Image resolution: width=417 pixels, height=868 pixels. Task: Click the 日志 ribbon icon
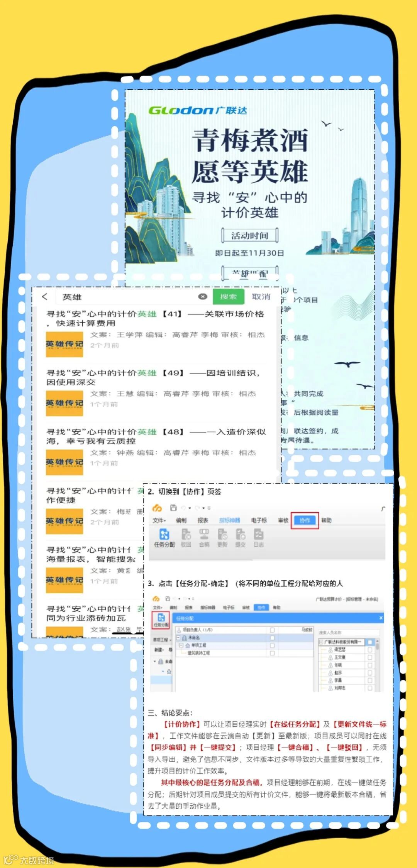258,538
